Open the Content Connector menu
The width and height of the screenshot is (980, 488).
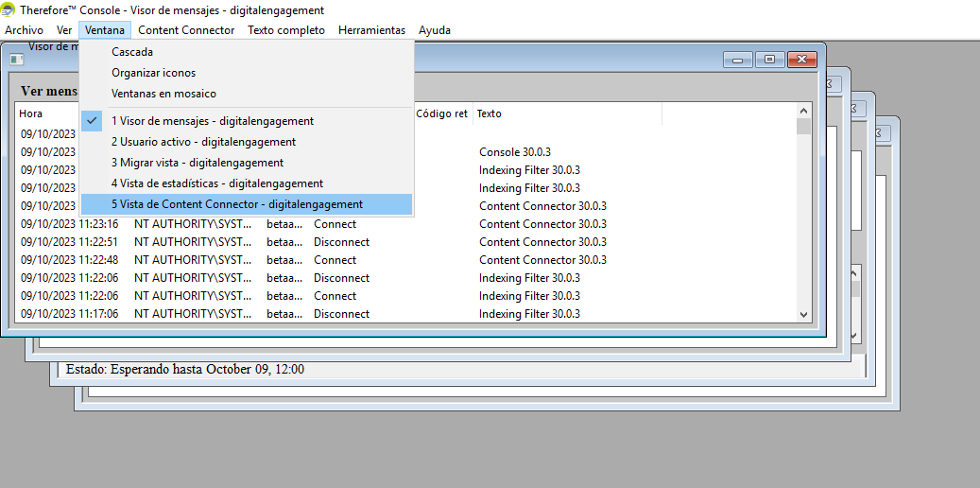click(x=186, y=30)
